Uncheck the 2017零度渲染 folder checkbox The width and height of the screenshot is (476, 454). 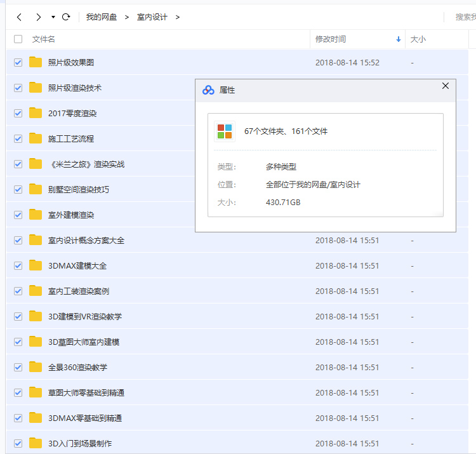point(18,114)
